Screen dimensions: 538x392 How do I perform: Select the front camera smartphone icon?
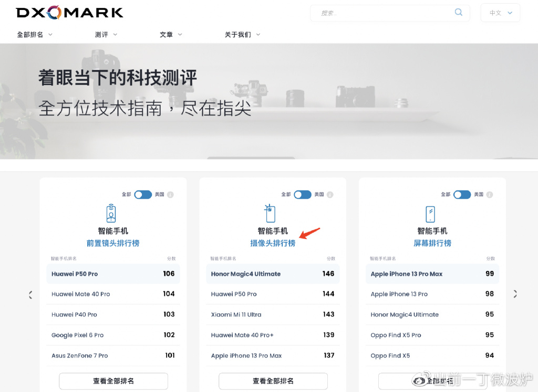pyautogui.click(x=113, y=214)
